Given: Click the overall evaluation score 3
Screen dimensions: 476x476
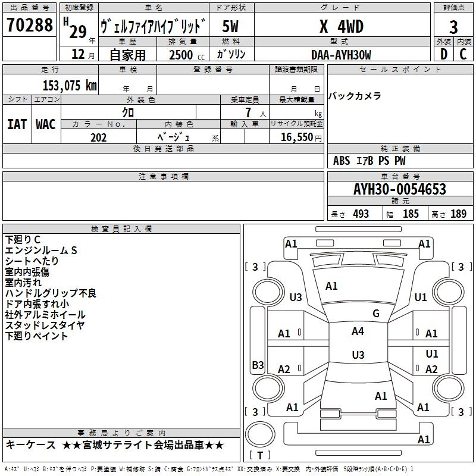Looking at the screenshot, I should pyautogui.click(x=453, y=27).
